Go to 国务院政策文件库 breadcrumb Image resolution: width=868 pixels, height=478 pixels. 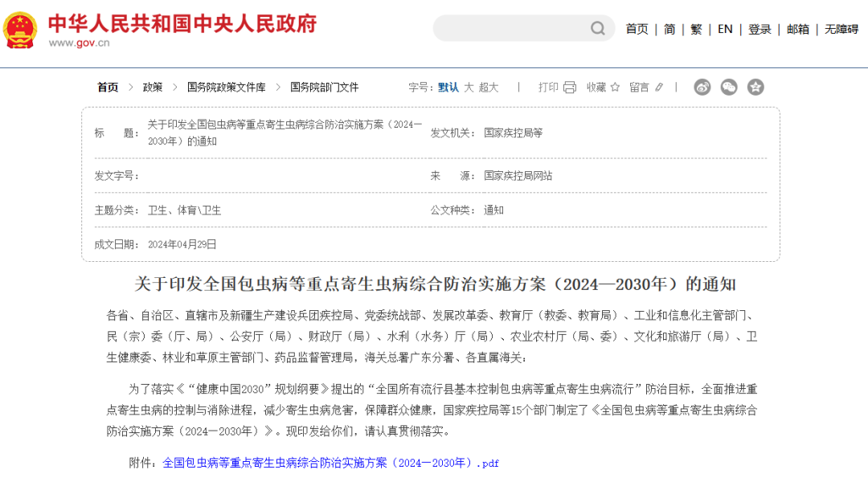coord(226,88)
